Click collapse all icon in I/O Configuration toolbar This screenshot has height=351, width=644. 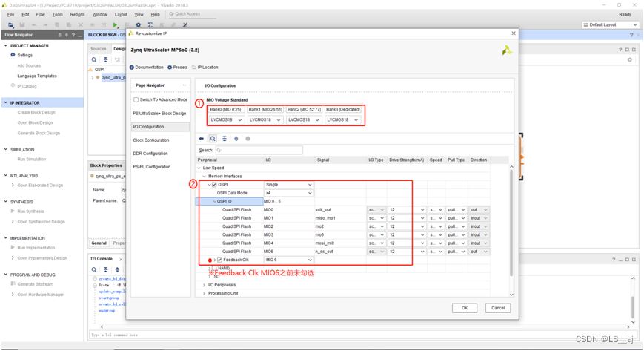click(225, 139)
